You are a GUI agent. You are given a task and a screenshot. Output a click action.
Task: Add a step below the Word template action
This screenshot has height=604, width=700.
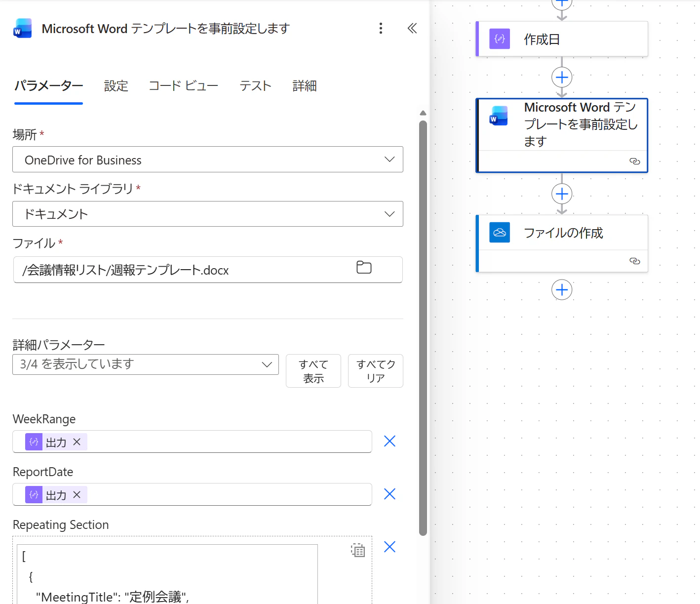pos(562,194)
